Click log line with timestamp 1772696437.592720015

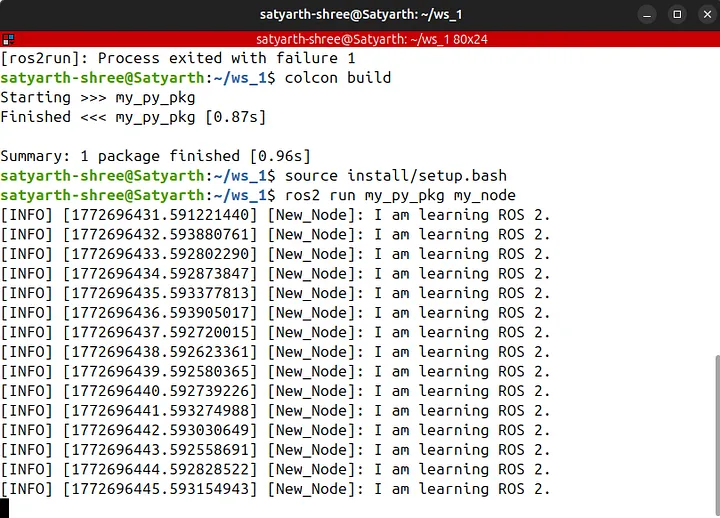(x=275, y=332)
